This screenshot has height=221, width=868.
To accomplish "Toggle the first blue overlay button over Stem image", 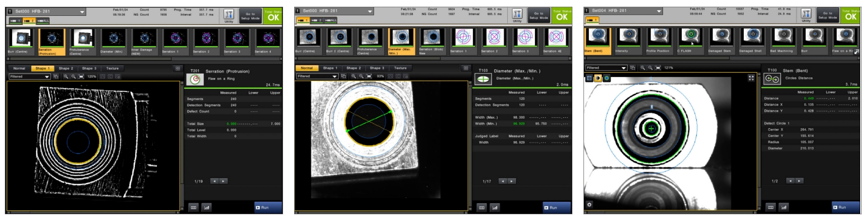I will click(x=590, y=78).
